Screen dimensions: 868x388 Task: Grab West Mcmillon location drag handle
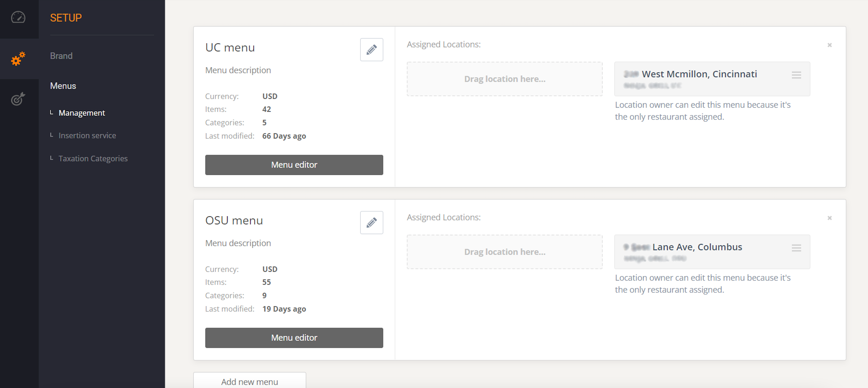(x=796, y=75)
